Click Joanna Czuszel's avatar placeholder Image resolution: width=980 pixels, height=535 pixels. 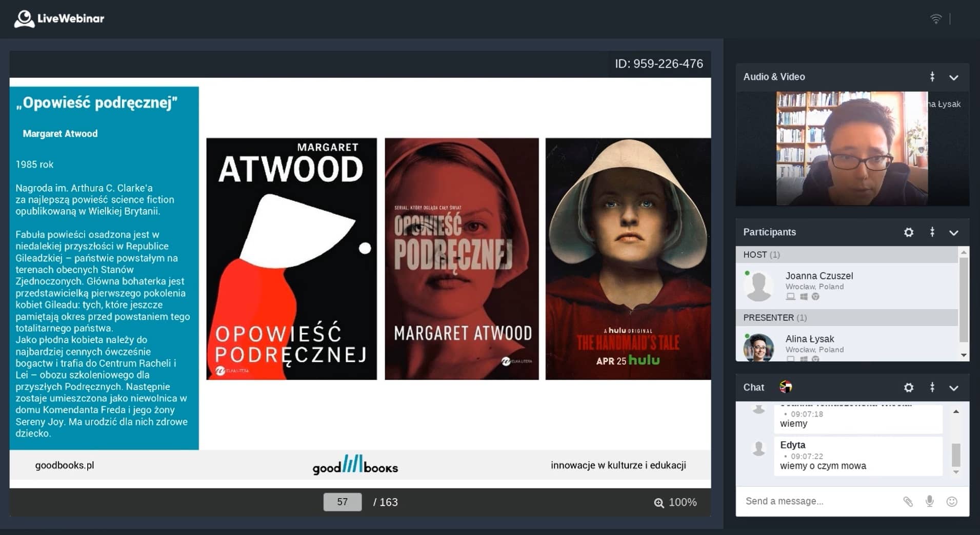point(758,286)
